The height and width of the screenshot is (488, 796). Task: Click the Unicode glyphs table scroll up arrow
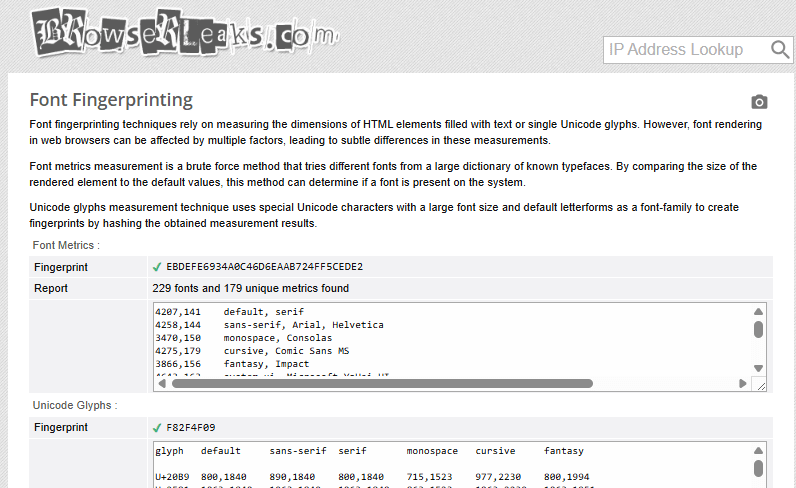pos(758,451)
